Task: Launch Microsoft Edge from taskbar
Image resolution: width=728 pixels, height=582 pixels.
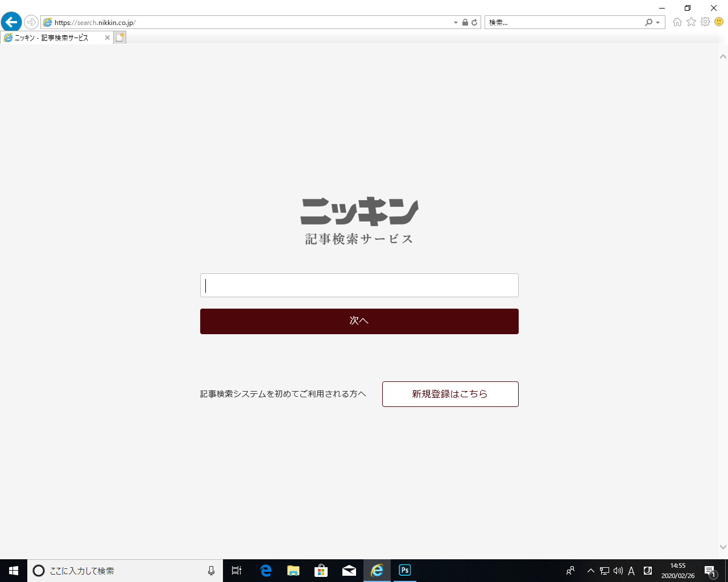Action: pyautogui.click(x=266, y=571)
